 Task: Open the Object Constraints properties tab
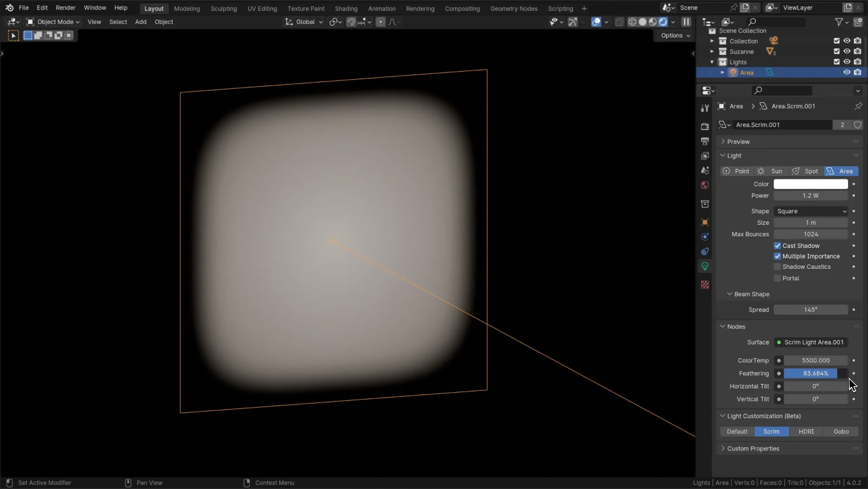[705, 251]
